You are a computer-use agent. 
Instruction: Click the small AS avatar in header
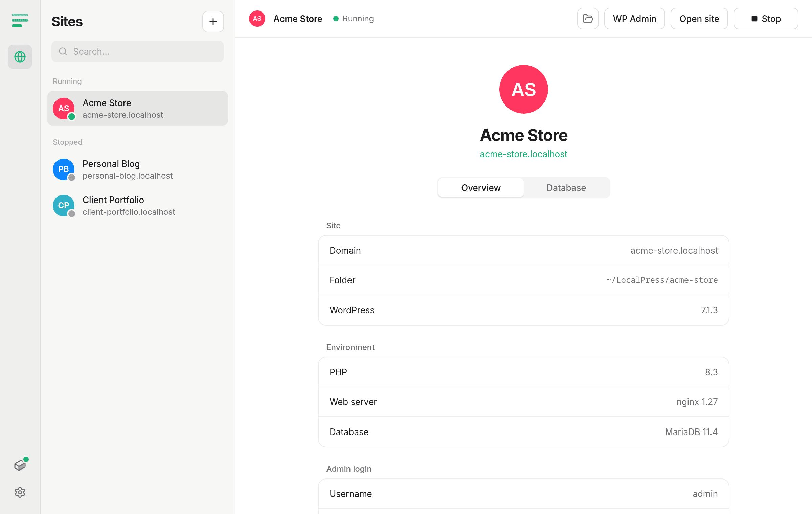[x=257, y=19]
